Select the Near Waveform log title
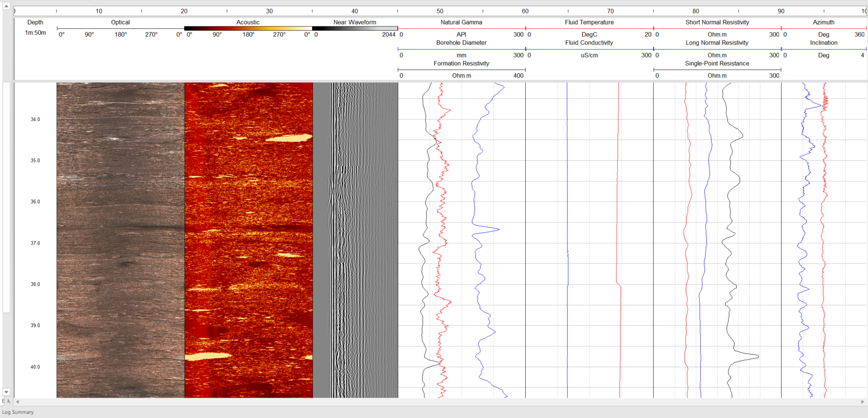Image resolution: width=868 pixels, height=418 pixels. (355, 22)
